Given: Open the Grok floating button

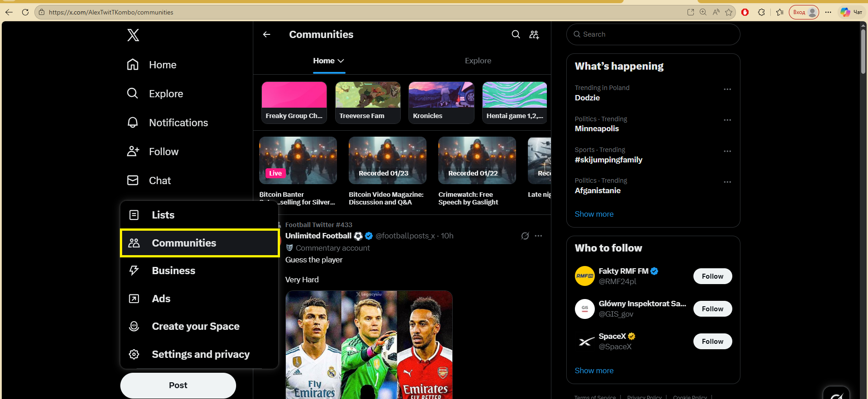Looking at the screenshot, I should [836, 394].
